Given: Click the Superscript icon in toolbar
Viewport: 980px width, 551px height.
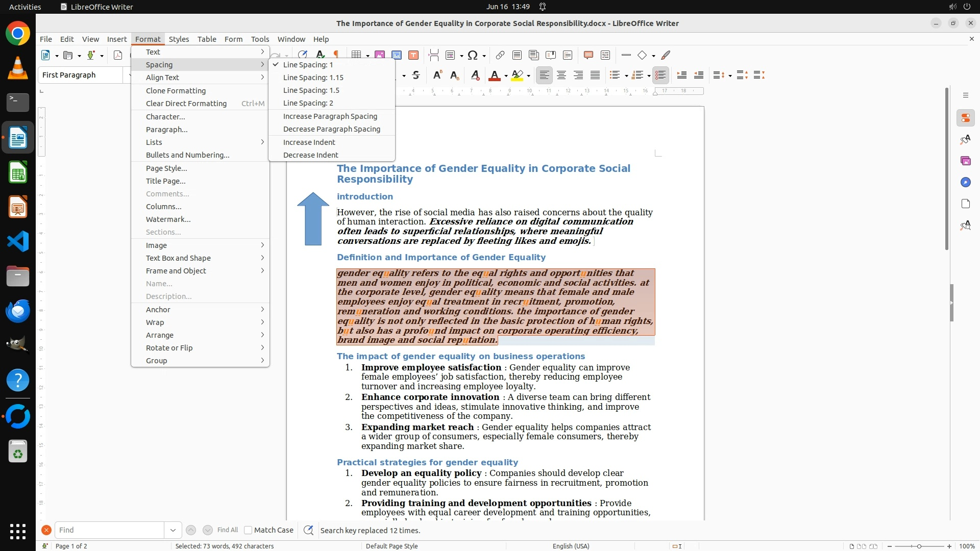Looking at the screenshot, I should [437, 76].
